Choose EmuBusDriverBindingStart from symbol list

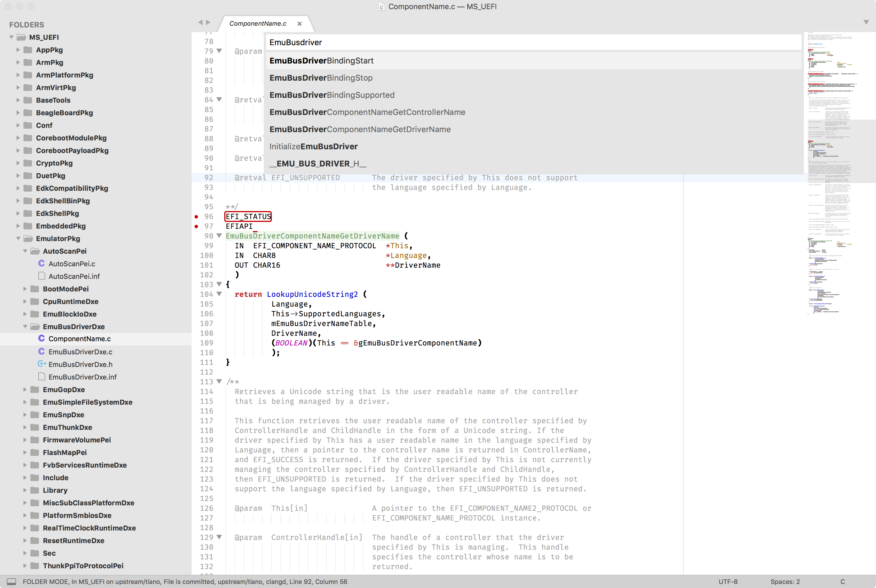534,60
